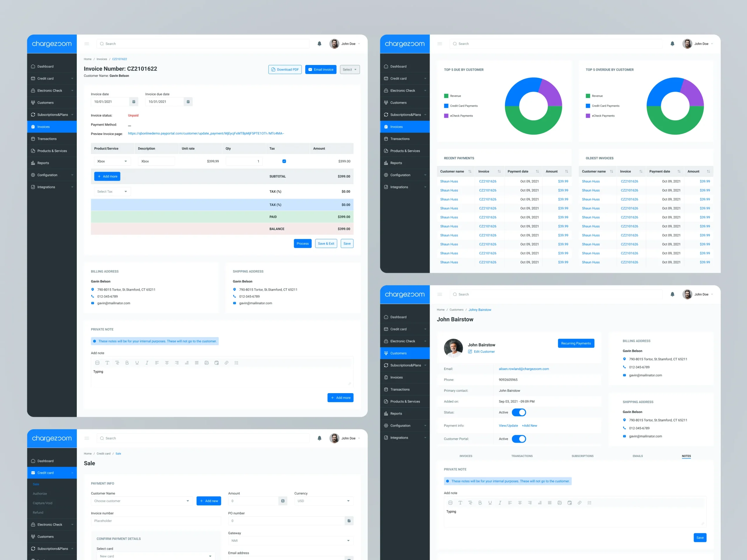
Task: Toggle tax checkbox on Xbox line
Action: [x=284, y=161]
